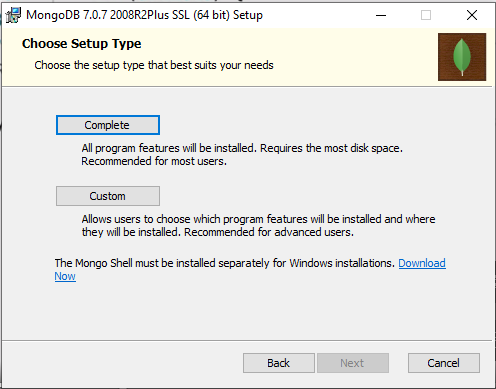The height and width of the screenshot is (389, 496).
Task: Click the MongoDB leaf logo image
Action: (x=462, y=57)
